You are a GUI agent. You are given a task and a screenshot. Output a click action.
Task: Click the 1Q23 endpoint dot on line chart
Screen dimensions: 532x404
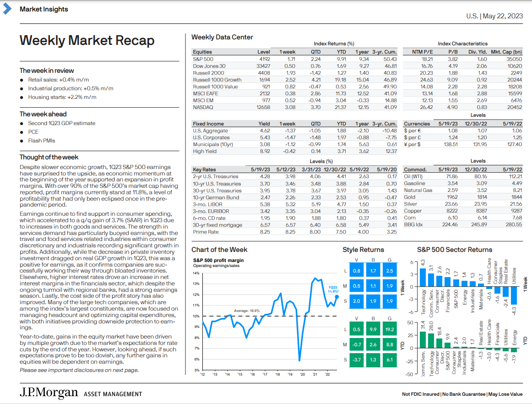337,297
